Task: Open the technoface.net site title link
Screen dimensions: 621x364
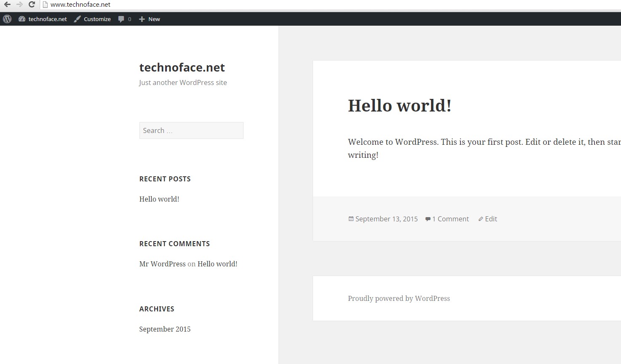Action: (182, 67)
